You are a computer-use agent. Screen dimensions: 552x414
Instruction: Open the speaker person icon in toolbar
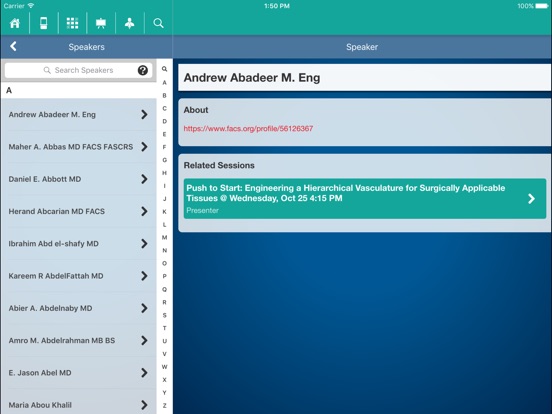[130, 23]
